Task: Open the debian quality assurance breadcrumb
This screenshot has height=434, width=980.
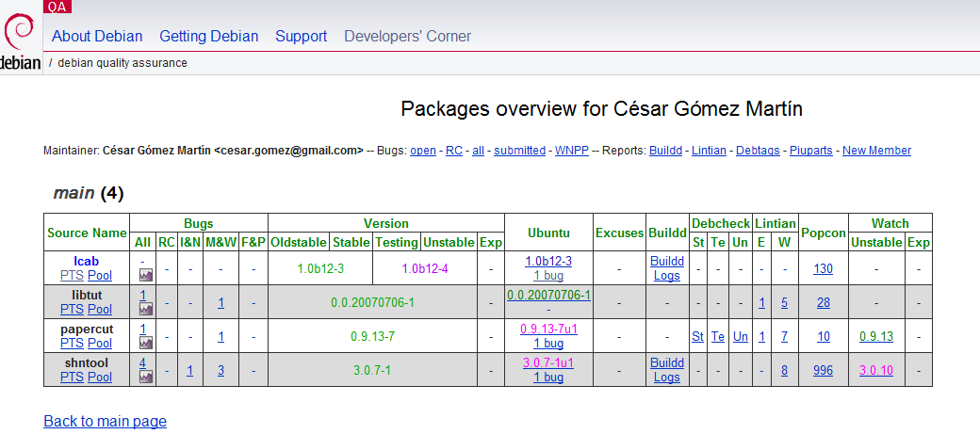Action: coord(122,63)
